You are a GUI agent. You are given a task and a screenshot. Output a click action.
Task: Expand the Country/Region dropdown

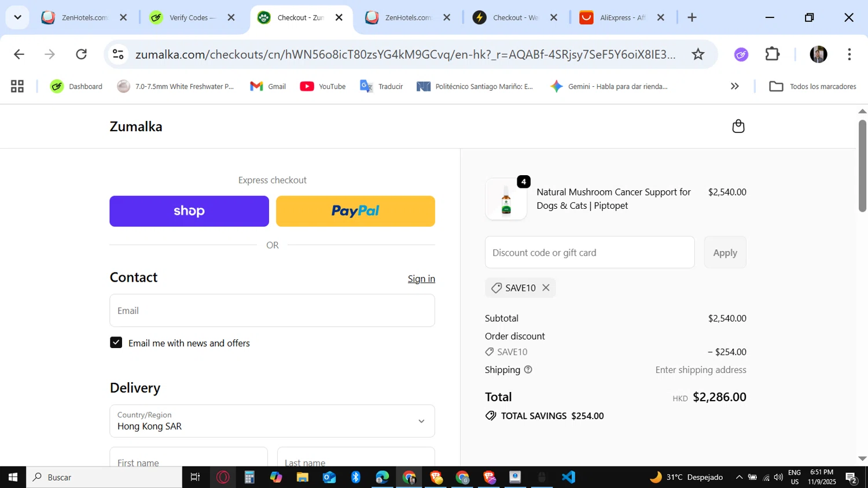pos(272,421)
